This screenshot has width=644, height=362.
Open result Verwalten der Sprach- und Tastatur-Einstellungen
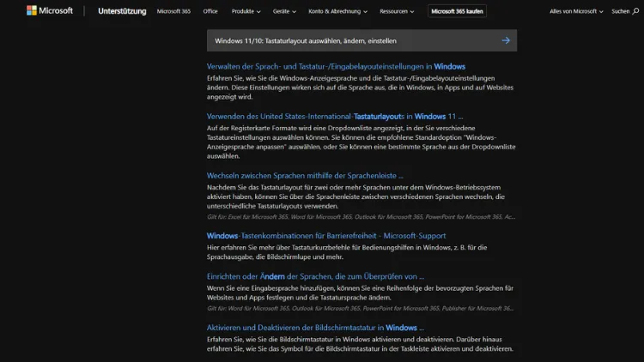click(336, 67)
